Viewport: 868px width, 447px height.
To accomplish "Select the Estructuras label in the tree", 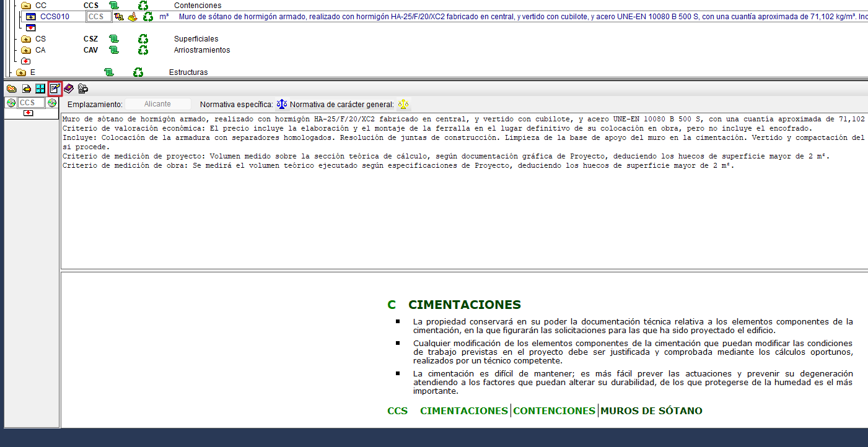I will 188,72.
